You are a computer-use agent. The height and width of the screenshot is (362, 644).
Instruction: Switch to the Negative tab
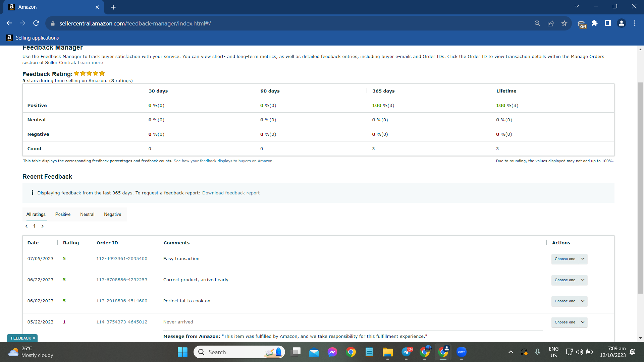pyautogui.click(x=113, y=215)
